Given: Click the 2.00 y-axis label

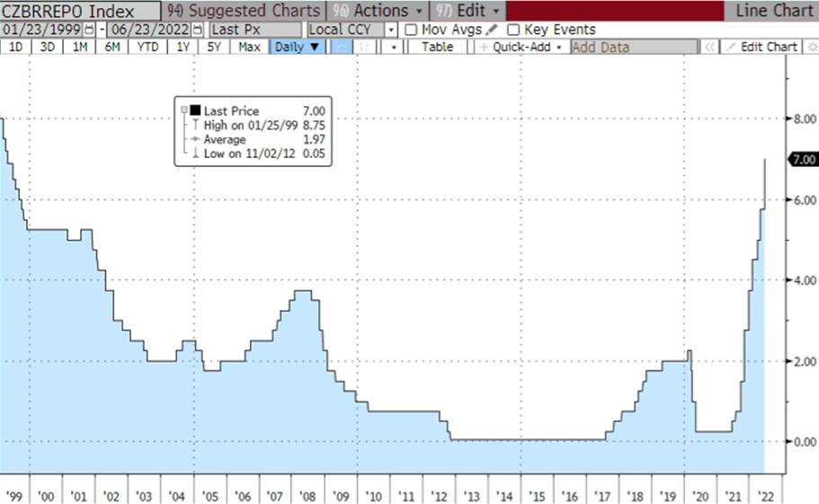Looking at the screenshot, I should point(805,361).
